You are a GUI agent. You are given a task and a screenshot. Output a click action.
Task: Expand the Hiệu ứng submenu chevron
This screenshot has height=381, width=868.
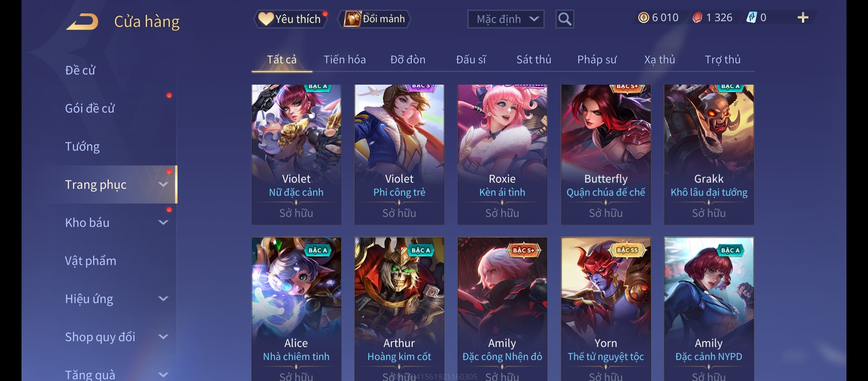[x=163, y=299]
